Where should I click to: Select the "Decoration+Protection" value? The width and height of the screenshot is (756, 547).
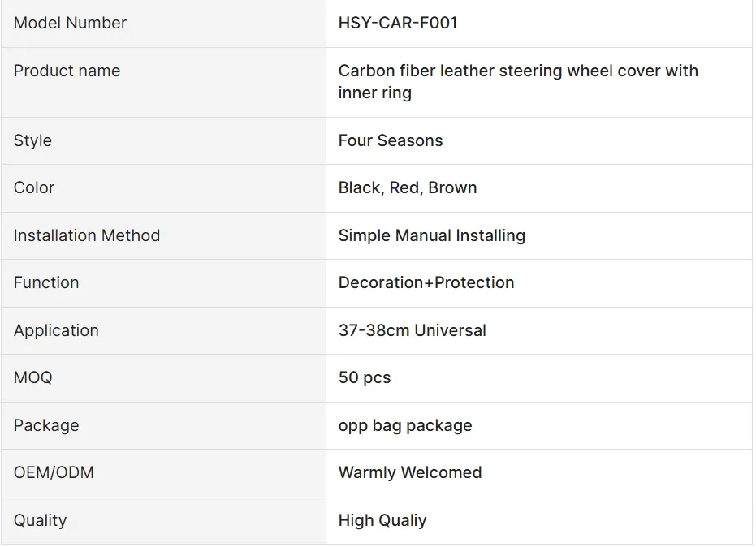[426, 283]
